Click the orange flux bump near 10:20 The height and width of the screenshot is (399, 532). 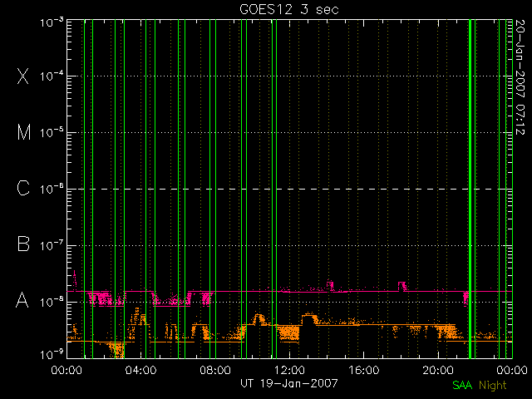259,319
